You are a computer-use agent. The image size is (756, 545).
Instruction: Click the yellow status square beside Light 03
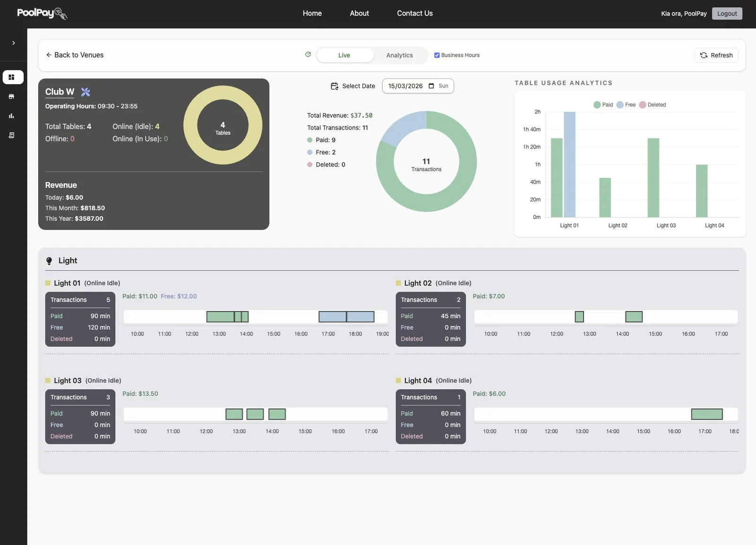point(48,381)
